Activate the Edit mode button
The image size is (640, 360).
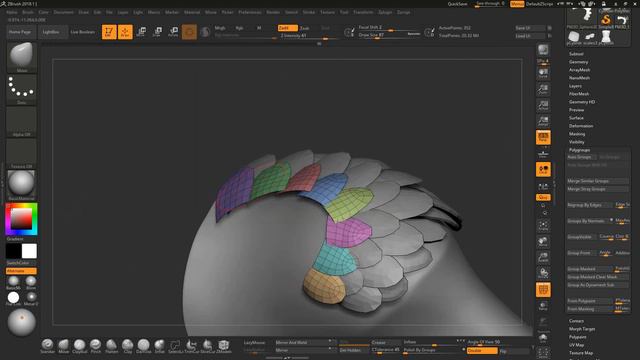(x=109, y=32)
